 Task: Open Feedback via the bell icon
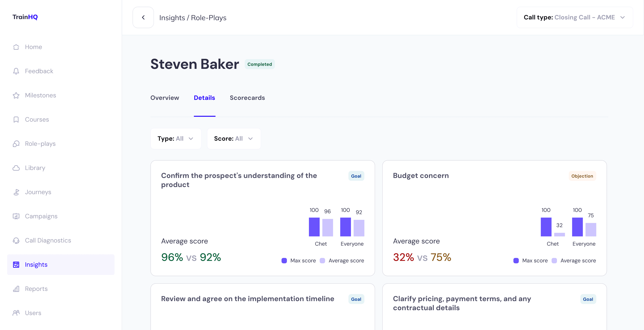tap(16, 71)
